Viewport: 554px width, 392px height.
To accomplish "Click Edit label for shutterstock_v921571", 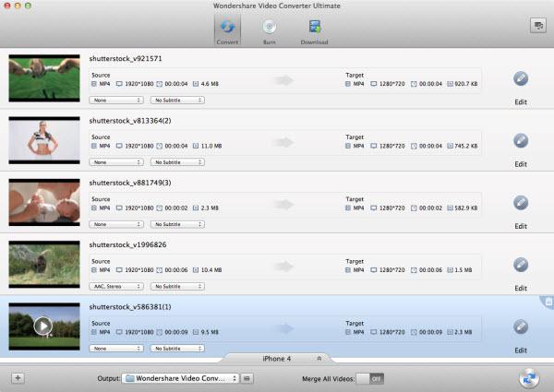I will click(521, 102).
